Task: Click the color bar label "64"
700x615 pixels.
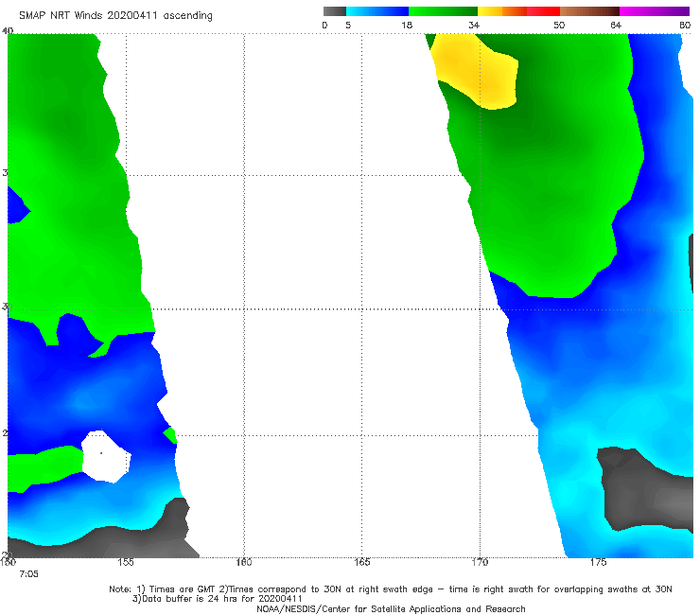Action: 616,25
